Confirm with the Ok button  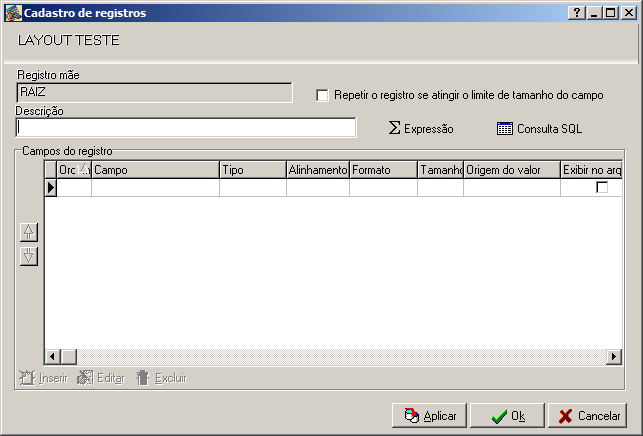(507, 416)
